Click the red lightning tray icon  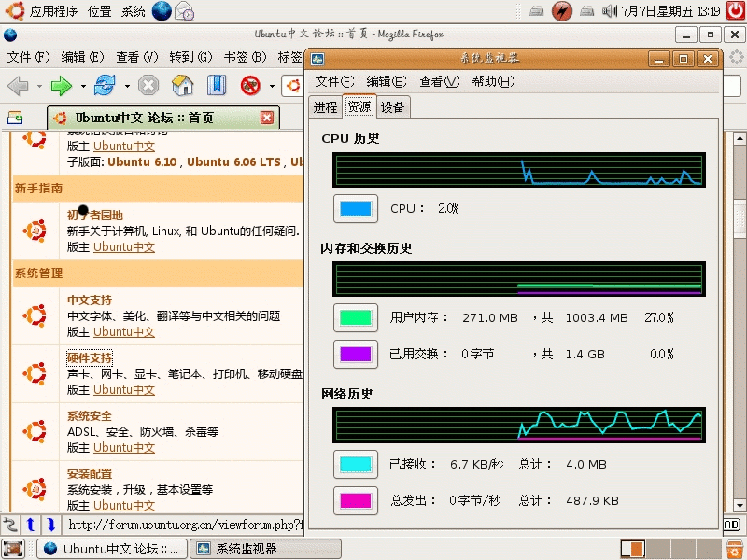pos(562,11)
